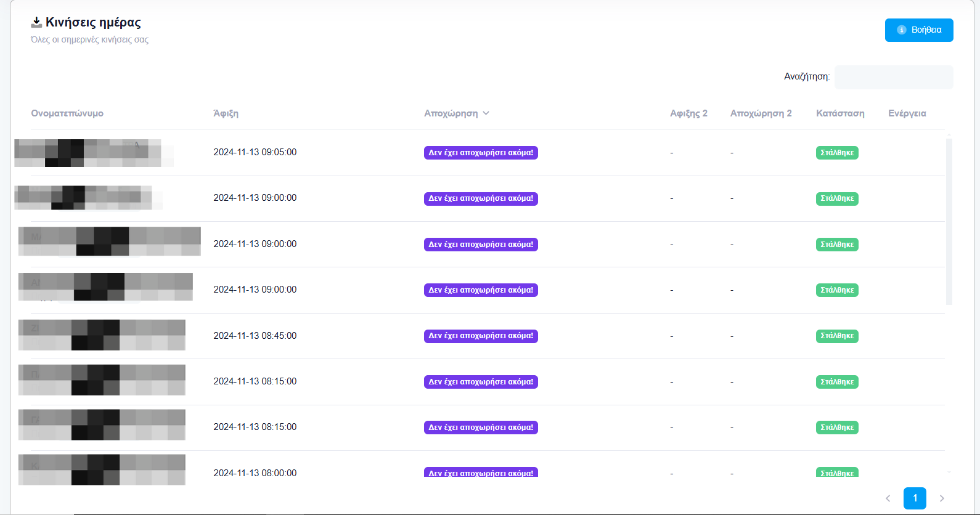This screenshot has width=980, height=515.
Task: Click the green Στάλθηκε badge in 08:45:00 row
Action: click(x=837, y=336)
